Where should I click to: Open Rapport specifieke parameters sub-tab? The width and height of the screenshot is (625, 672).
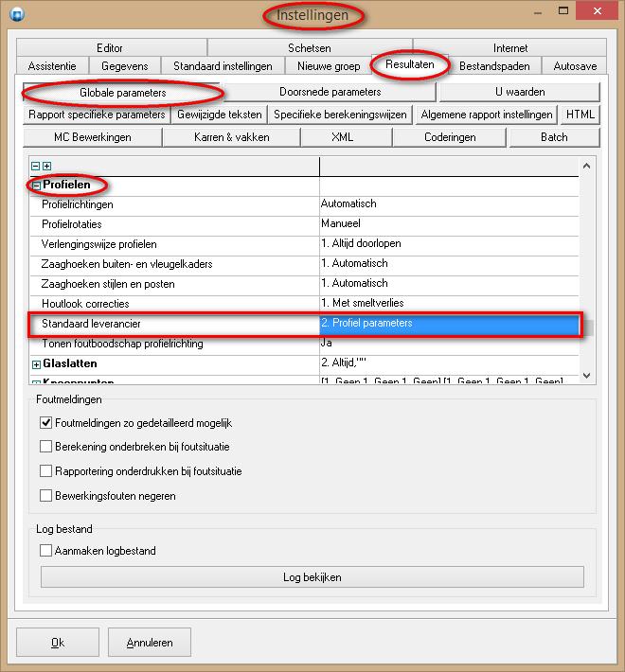[97, 115]
